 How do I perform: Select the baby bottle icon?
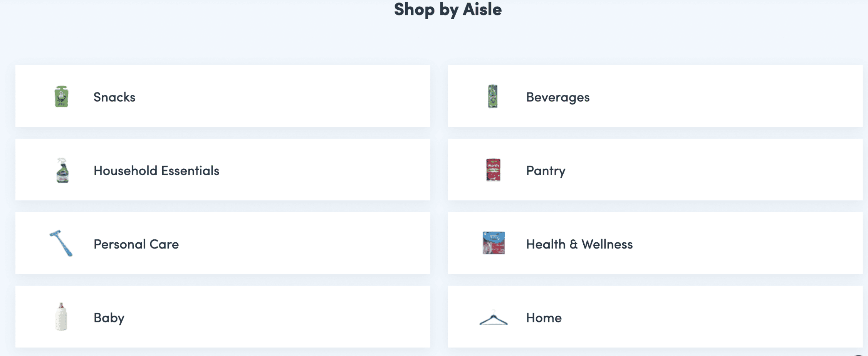tap(61, 317)
